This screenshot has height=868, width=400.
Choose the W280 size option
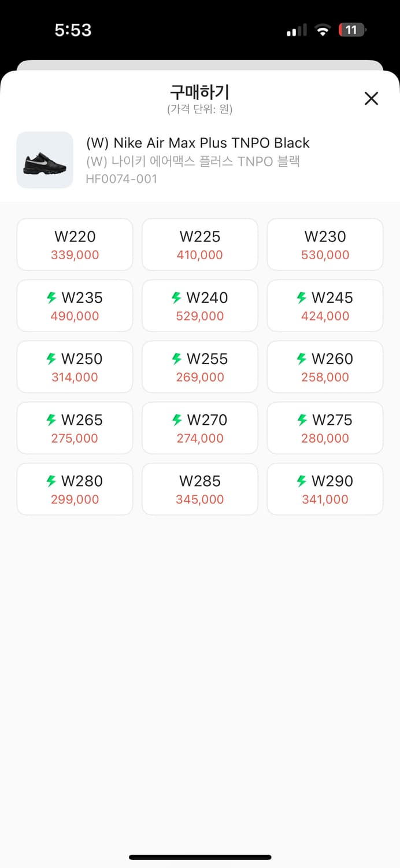point(75,489)
